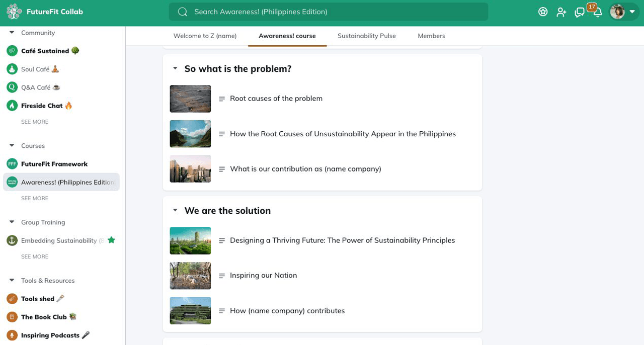
Task: Switch to the Sustainability Pulse tab
Action: click(x=366, y=36)
